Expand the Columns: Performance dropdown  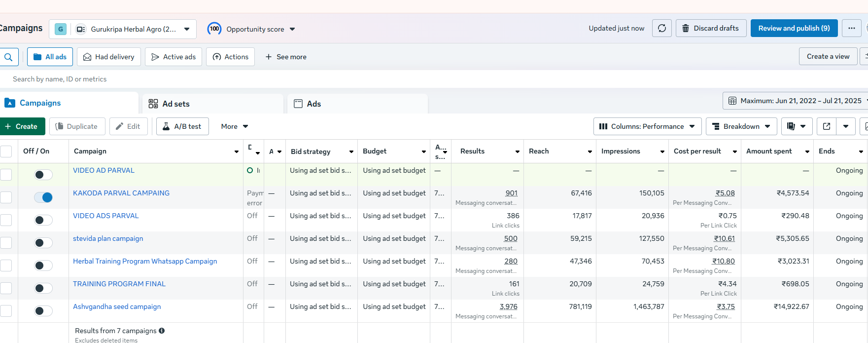[x=647, y=127]
